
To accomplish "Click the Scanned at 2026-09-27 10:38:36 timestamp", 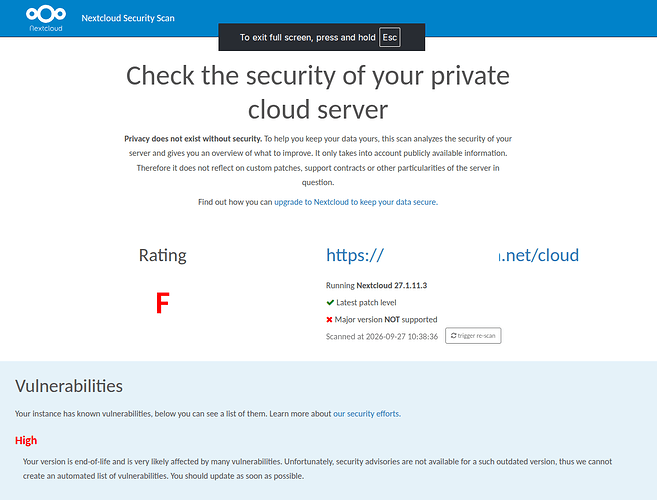I will click(382, 337).
